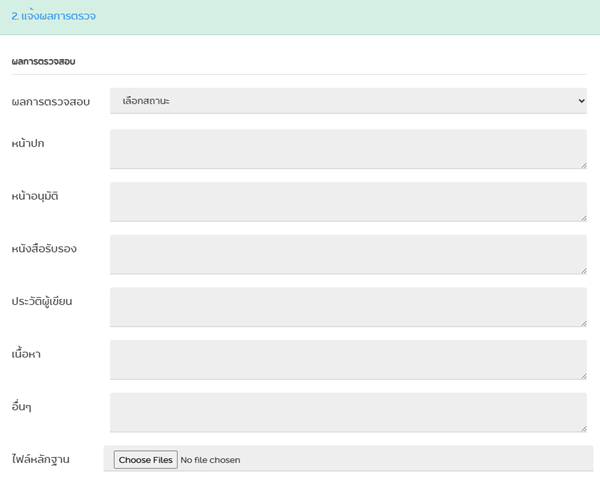The width and height of the screenshot is (600, 485).
Task: Click the อื่นๆ textarea resize corner
Action: [582, 428]
